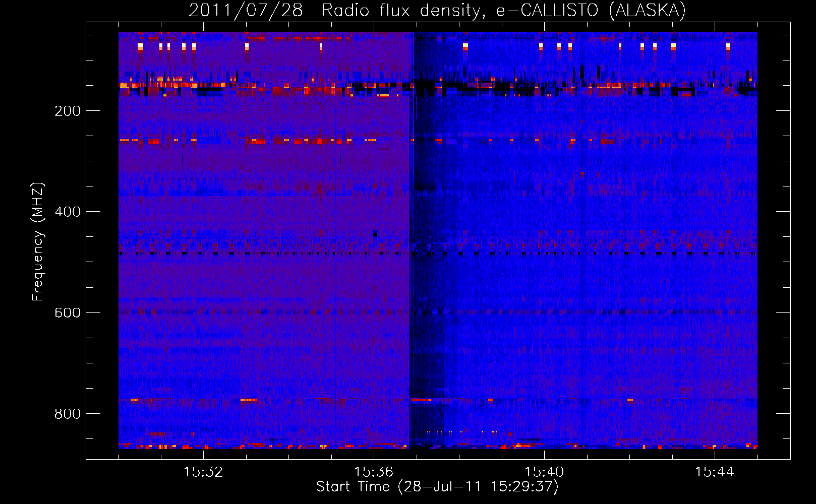Click the 800 frequency tick label
816x504 pixels.
pyautogui.click(x=68, y=414)
